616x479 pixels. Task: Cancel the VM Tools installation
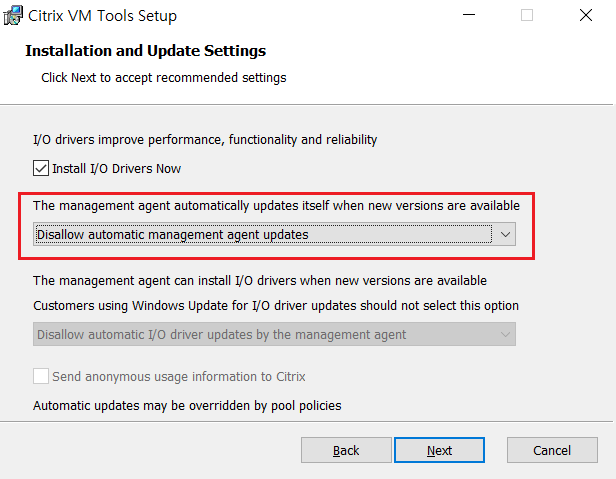click(x=552, y=450)
